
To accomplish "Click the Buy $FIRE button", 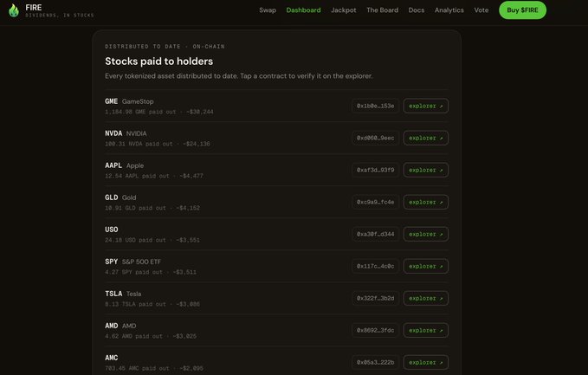I will (522, 10).
